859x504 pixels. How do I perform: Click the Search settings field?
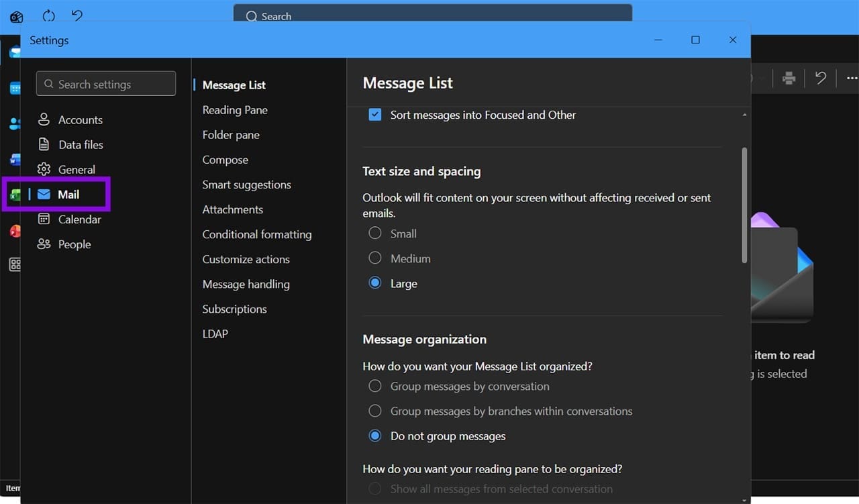point(106,84)
